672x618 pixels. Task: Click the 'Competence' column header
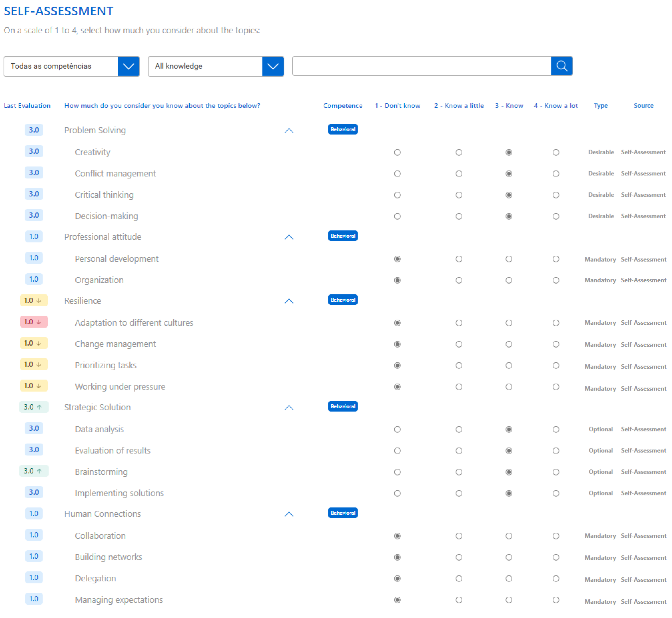coord(343,106)
